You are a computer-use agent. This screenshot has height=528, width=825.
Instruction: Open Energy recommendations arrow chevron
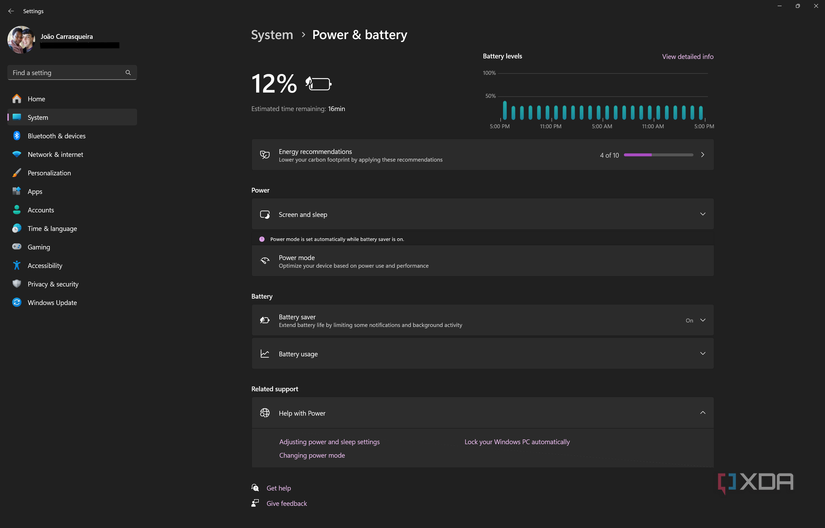[702, 155]
